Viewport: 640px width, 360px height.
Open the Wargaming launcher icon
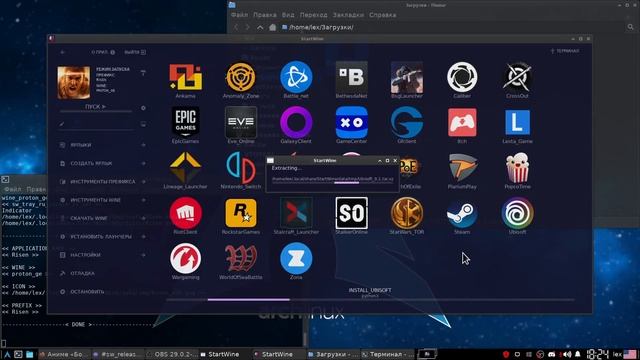[x=185, y=258]
